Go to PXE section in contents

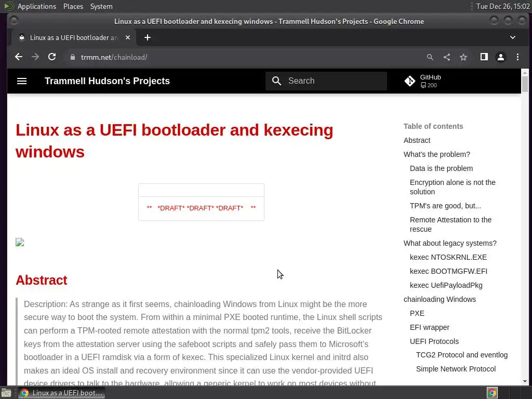click(417, 313)
